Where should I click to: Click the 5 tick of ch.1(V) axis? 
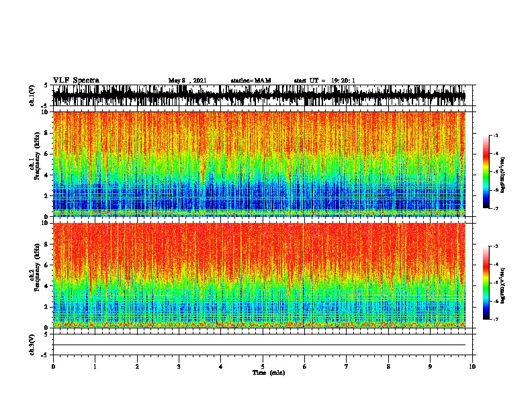46,85
